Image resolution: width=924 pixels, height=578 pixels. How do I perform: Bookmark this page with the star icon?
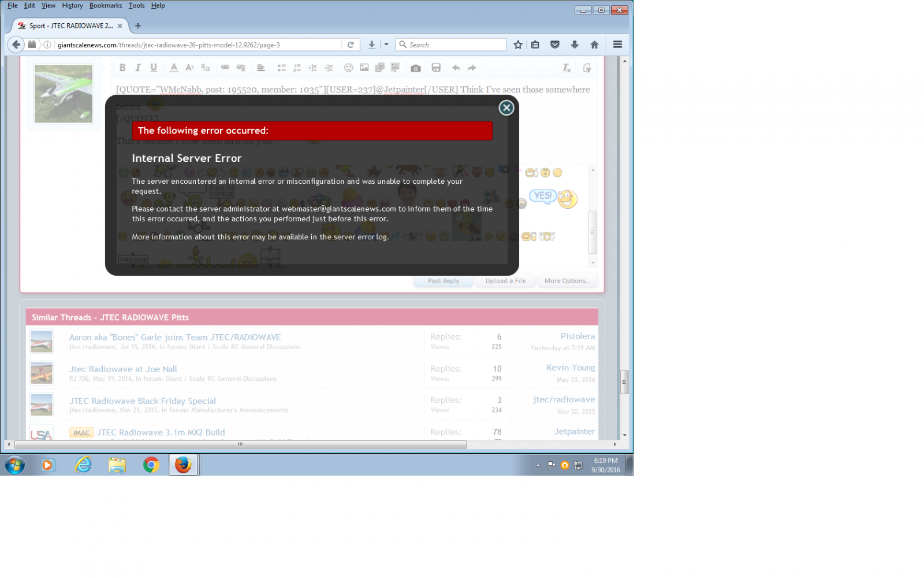[x=518, y=45]
